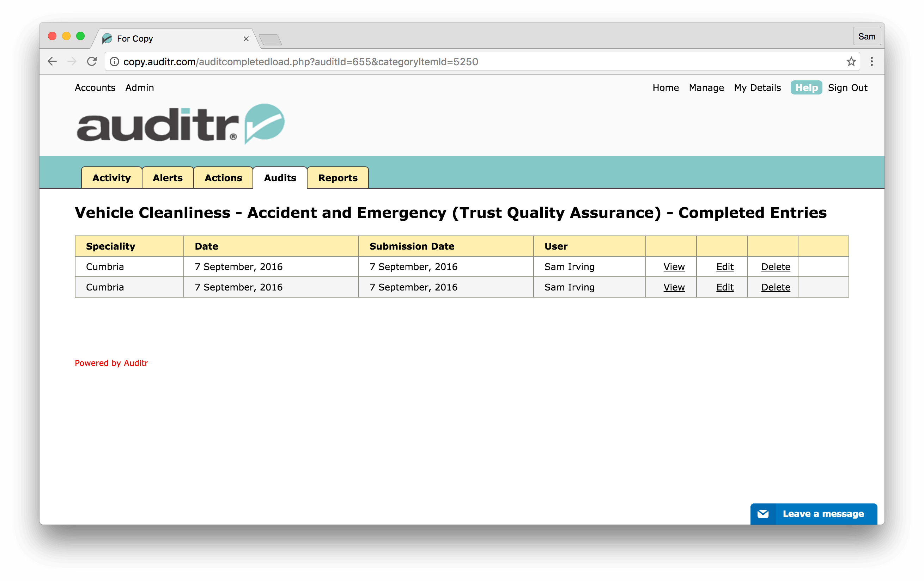
Task: Click Cumbria in the second row
Action: 105,287
